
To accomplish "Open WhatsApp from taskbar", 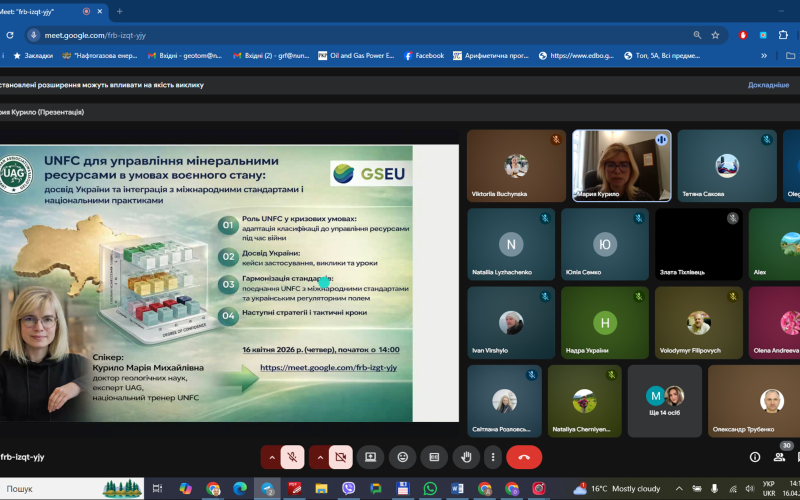I will pos(430,489).
